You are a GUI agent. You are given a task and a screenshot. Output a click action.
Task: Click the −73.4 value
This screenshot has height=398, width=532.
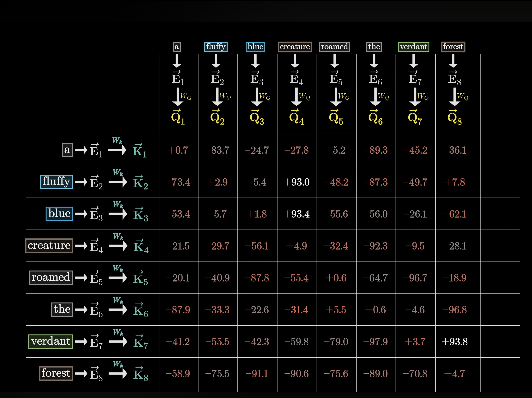coord(178,182)
